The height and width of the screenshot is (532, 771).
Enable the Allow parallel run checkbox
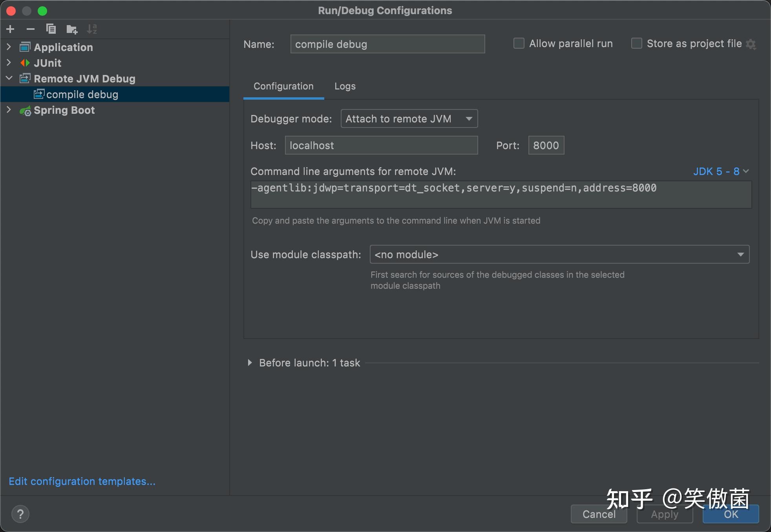pyautogui.click(x=519, y=44)
